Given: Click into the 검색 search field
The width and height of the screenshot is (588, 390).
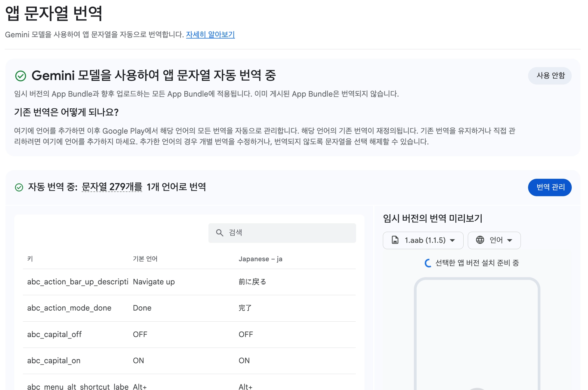Looking at the screenshot, I should point(289,233).
